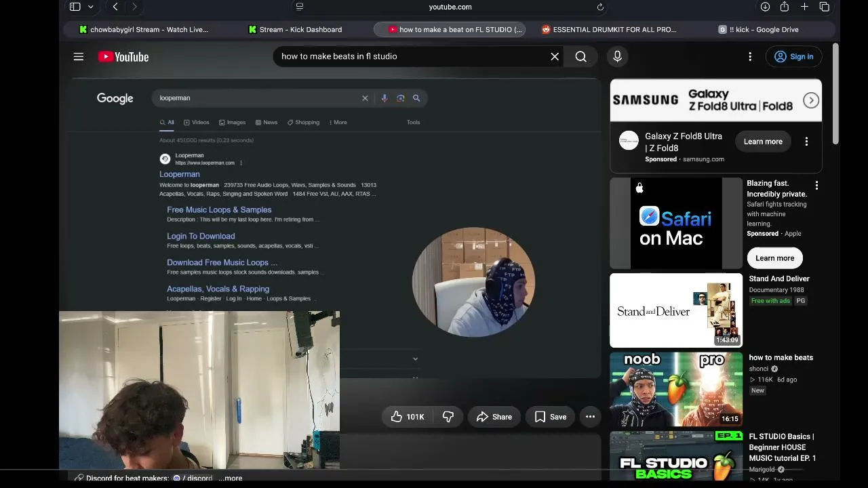Reload the current page
The image size is (868, 488).
pos(600,7)
